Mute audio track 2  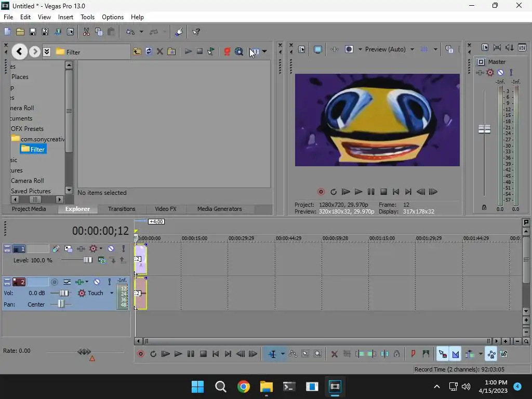coord(97,282)
